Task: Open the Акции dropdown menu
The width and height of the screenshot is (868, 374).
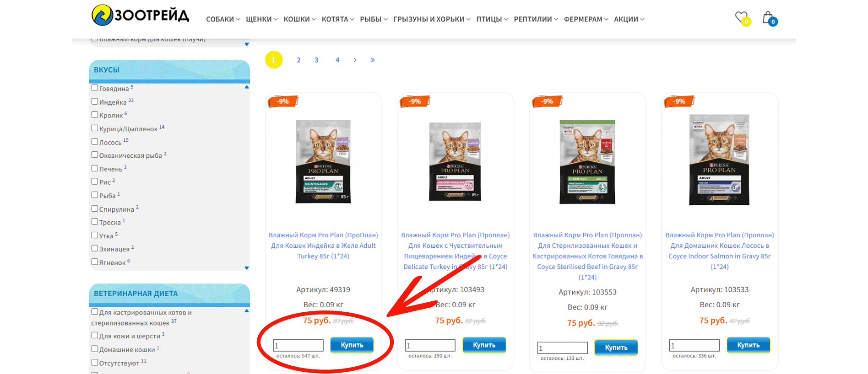Action: [629, 19]
